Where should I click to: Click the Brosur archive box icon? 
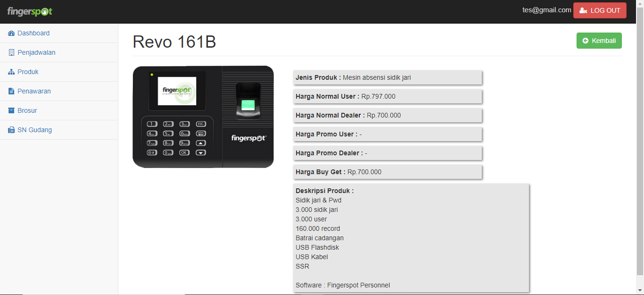tap(12, 111)
